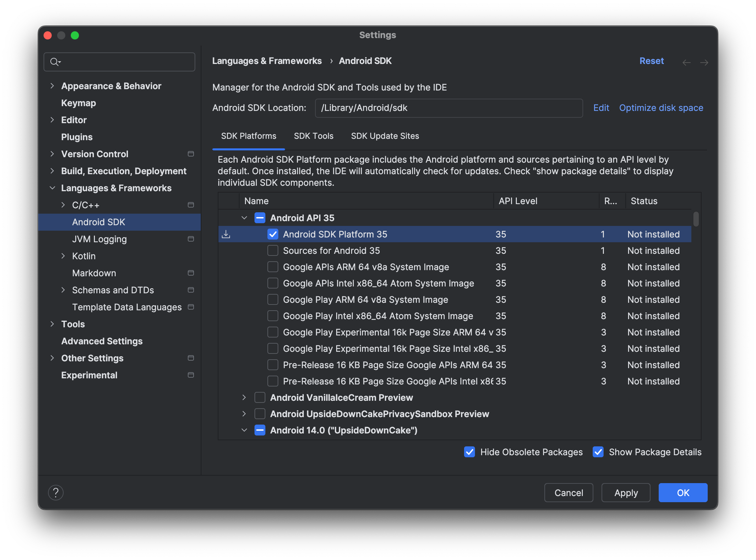Click Reset button for Android SDK
The height and width of the screenshot is (560, 756).
point(652,61)
